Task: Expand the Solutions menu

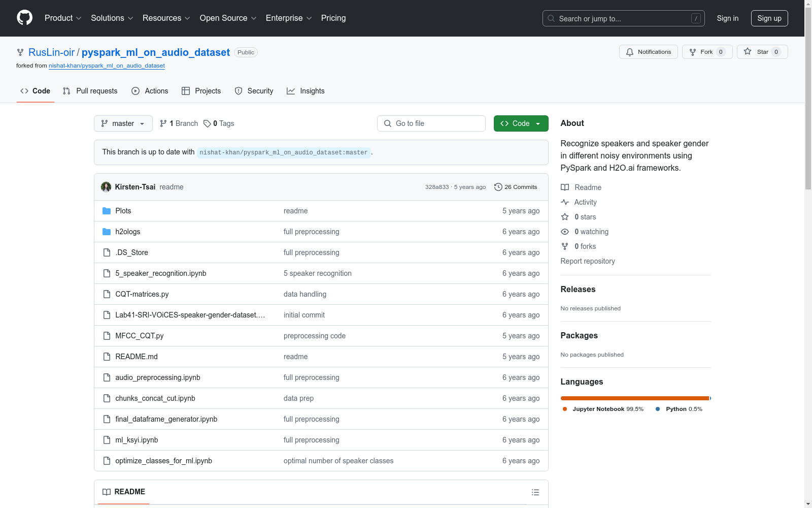Action: pyautogui.click(x=112, y=18)
